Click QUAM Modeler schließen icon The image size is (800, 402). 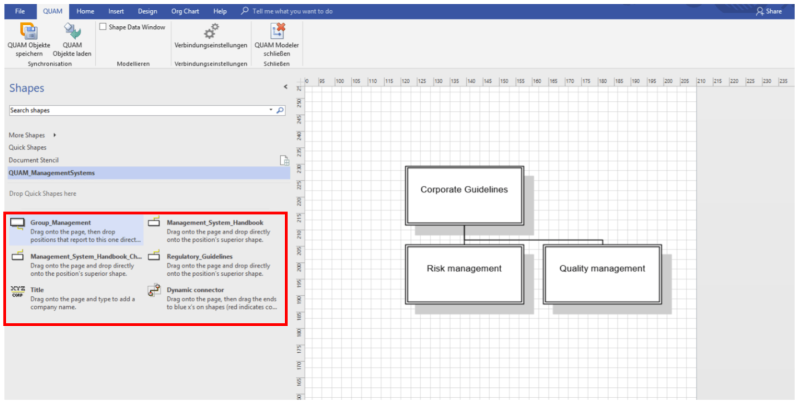[277, 31]
